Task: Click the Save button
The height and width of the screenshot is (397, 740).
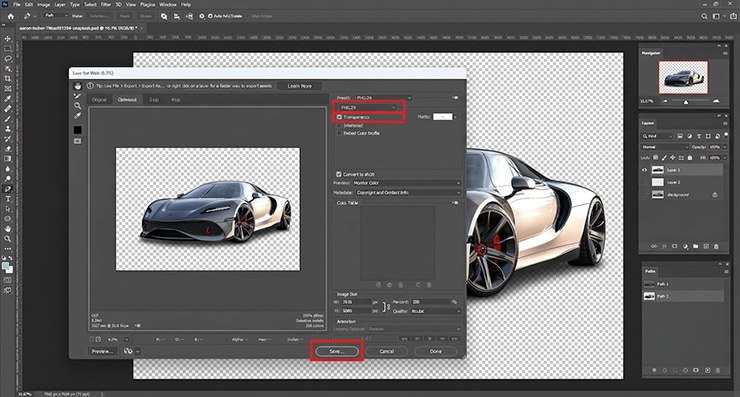Action: pyautogui.click(x=336, y=351)
